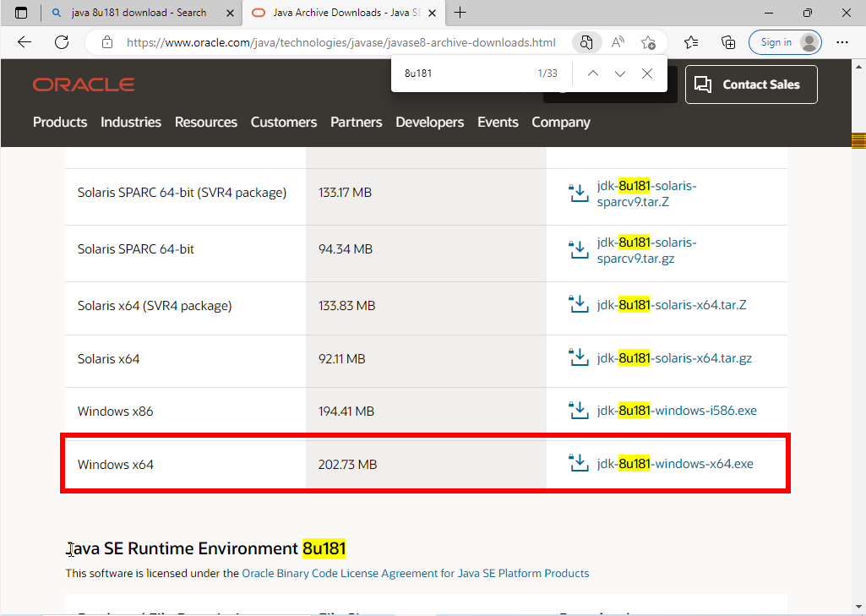The height and width of the screenshot is (616, 866).
Task: Select the Java Archive Downloads tab
Action: click(x=342, y=13)
